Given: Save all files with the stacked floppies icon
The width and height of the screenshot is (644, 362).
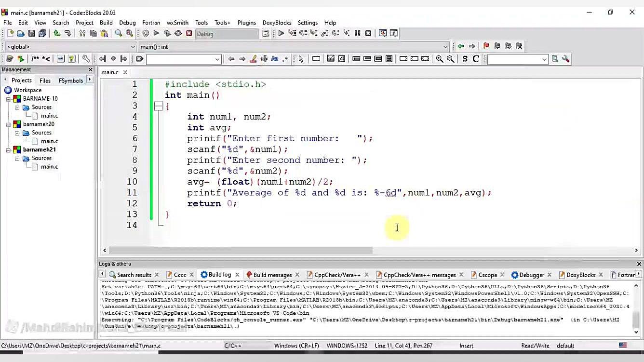Looking at the screenshot, I should click(x=42, y=33).
